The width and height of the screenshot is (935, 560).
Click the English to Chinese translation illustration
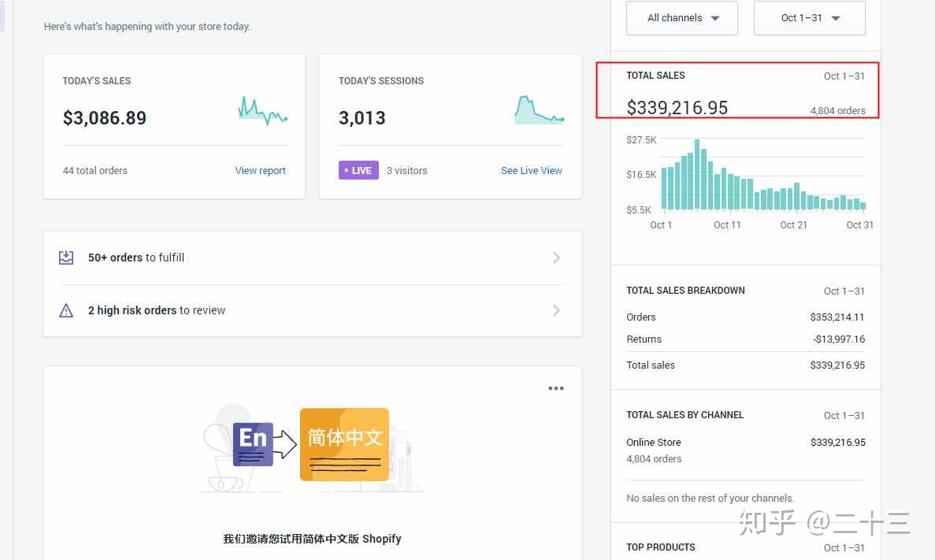coord(312,448)
